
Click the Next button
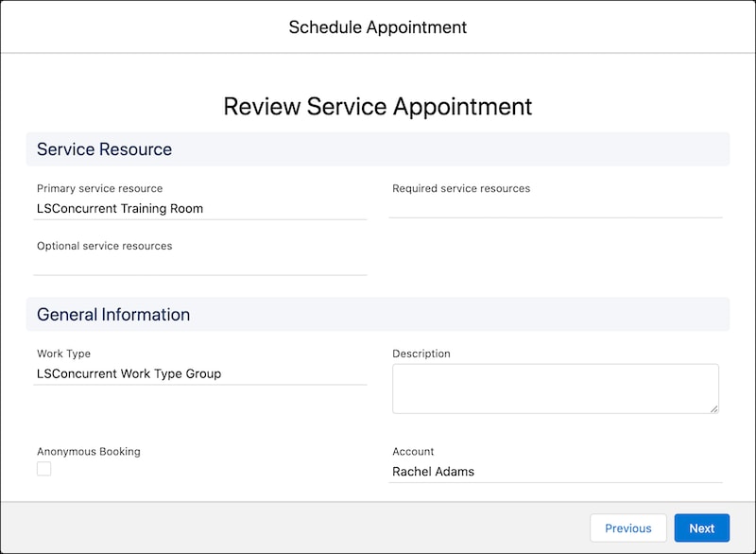coord(701,528)
